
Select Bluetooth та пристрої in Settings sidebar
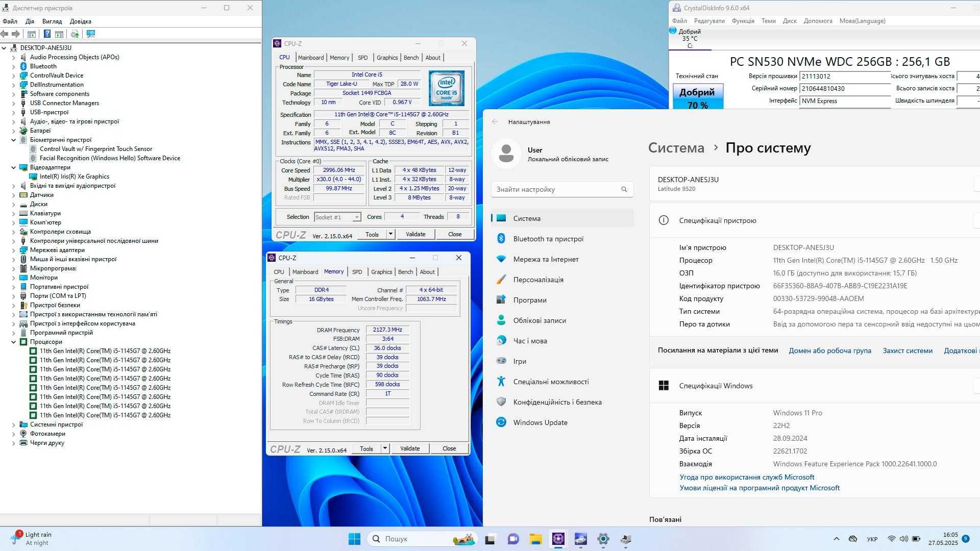click(562, 239)
